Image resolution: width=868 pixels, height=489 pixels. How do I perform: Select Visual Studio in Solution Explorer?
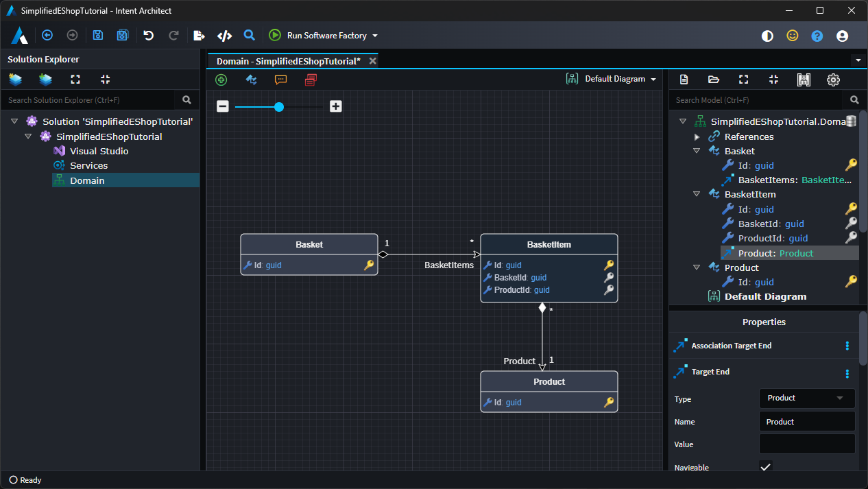point(99,151)
